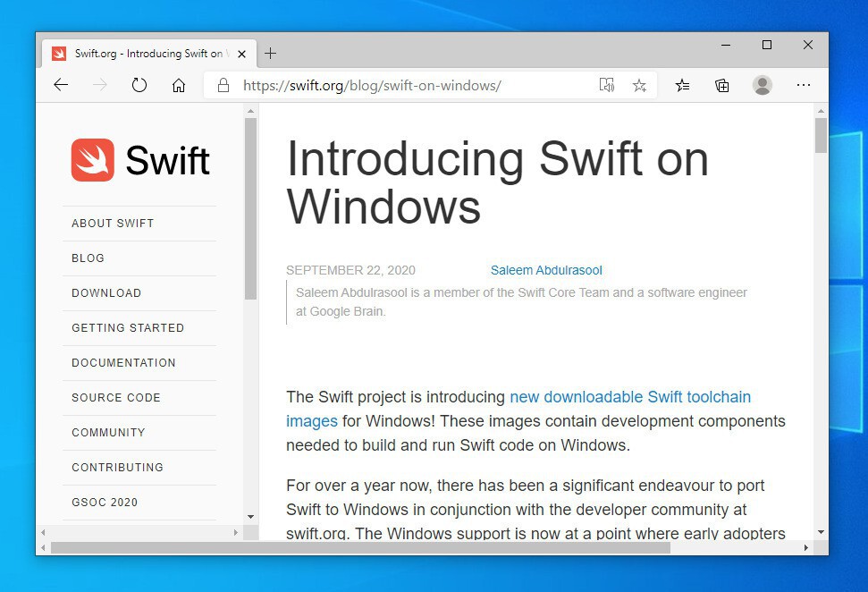Image resolution: width=868 pixels, height=592 pixels.
Task: Click the page scroll up arrow
Action: coord(821,111)
